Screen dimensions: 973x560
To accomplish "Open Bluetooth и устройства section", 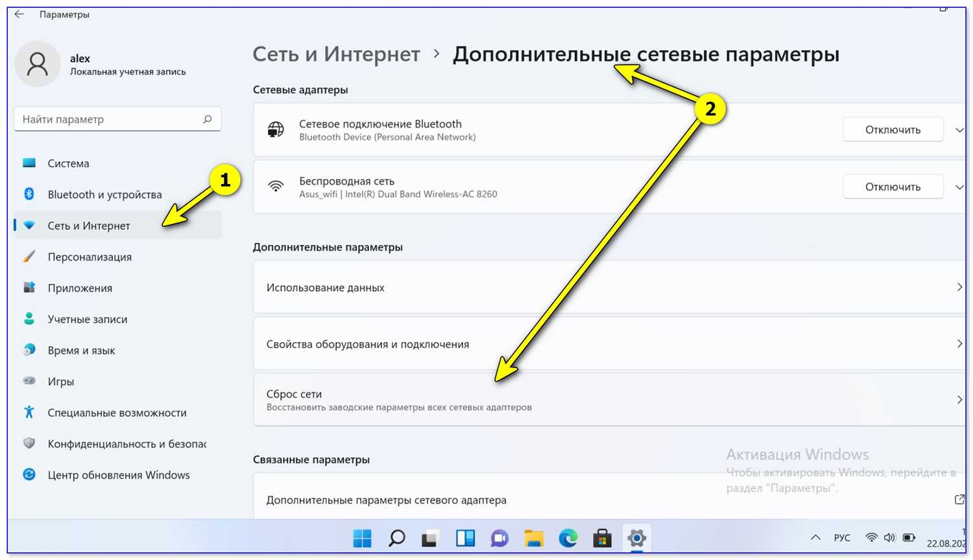I will [x=117, y=194].
